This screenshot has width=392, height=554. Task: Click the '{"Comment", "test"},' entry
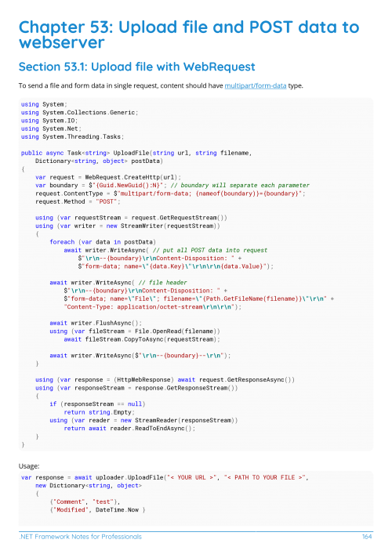click(x=85, y=501)
